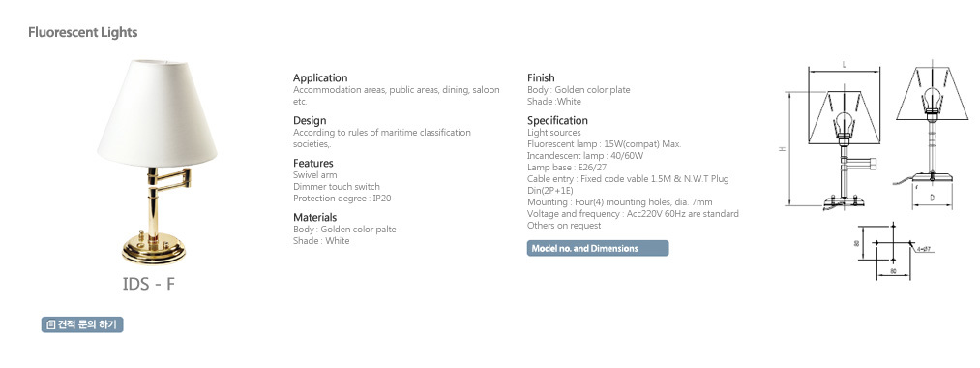This screenshot has height=368, width=980.
Task: Click the 'IDS - F' model label
Action: point(149,284)
